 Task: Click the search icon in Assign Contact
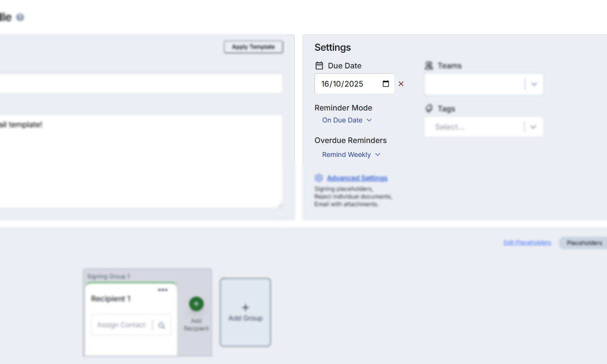[x=162, y=325]
